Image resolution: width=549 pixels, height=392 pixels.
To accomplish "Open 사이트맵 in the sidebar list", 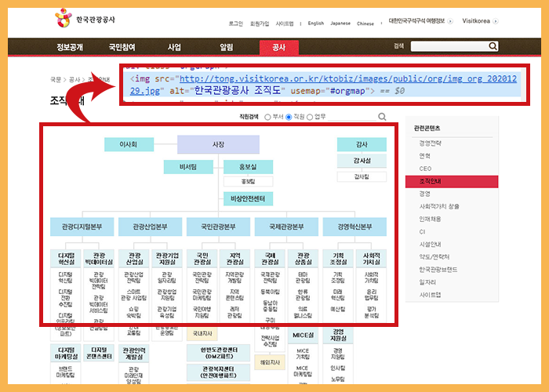I will click(x=431, y=295).
